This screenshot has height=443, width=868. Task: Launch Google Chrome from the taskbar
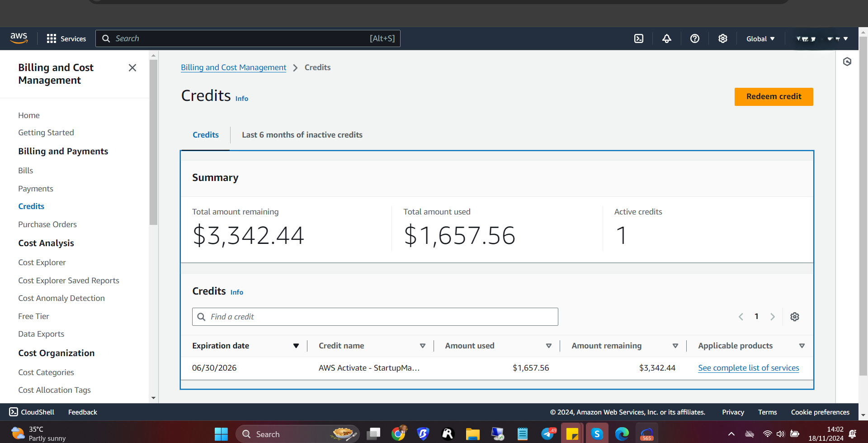[x=399, y=434]
